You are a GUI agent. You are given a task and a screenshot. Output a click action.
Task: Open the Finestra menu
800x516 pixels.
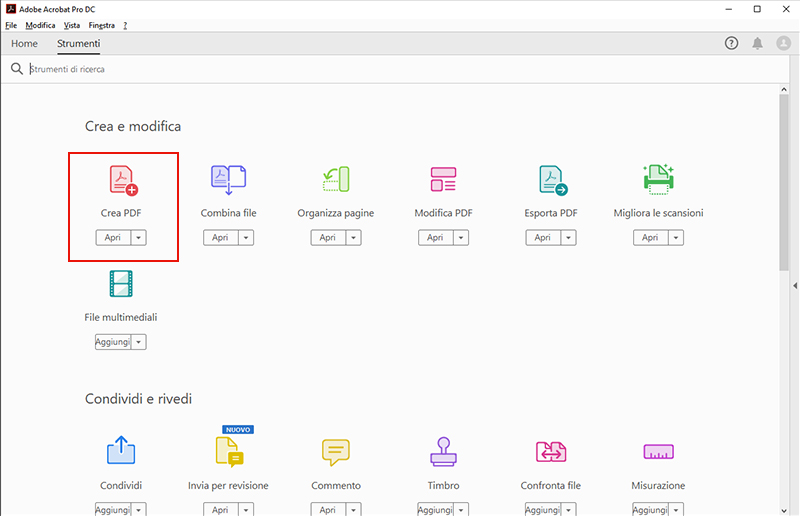pos(102,25)
